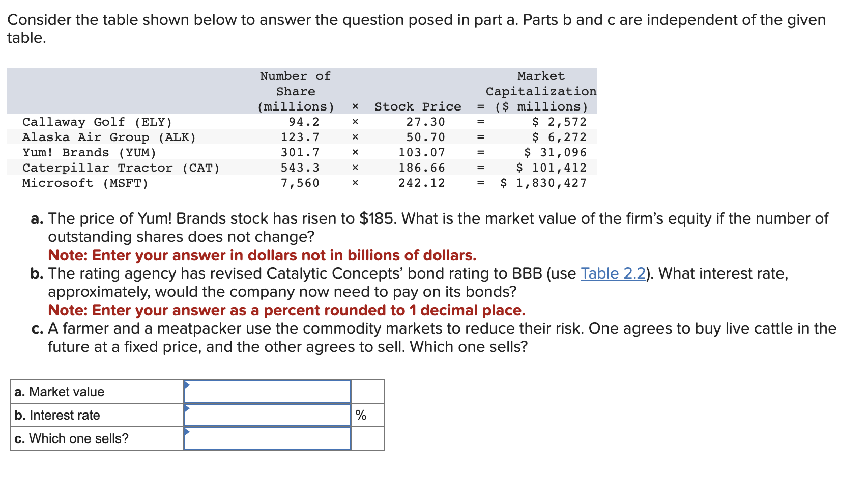Select the Interest rate input box
This screenshot has height=496, width=868.
[x=267, y=415]
